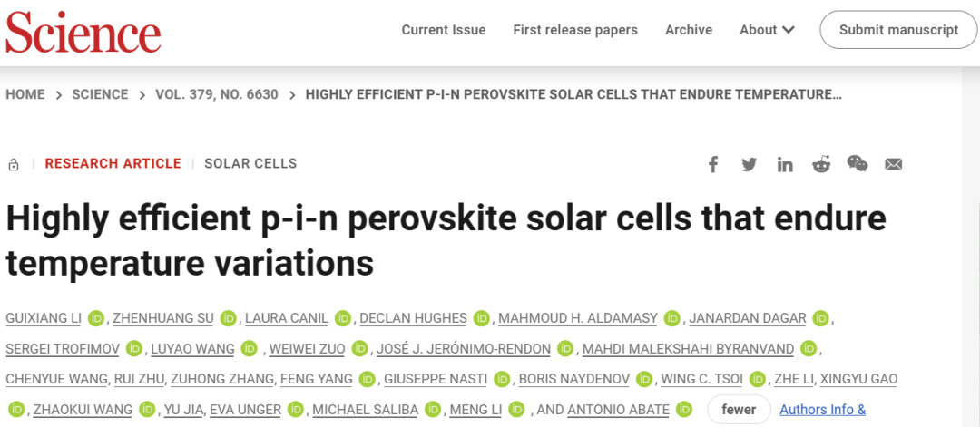Navigate to HOME breadcrumb
This screenshot has height=427, width=980.
(x=25, y=95)
